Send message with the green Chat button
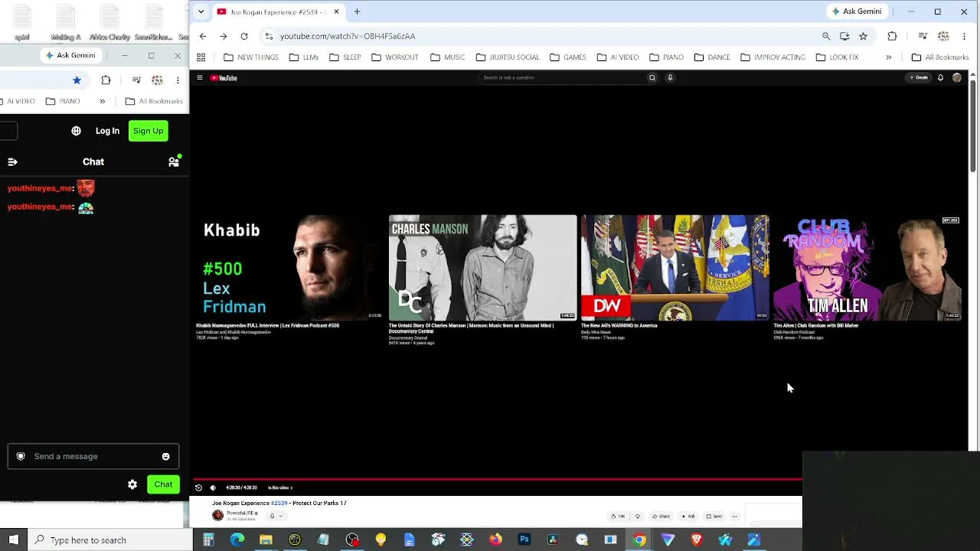The height and width of the screenshot is (551, 980). [163, 484]
